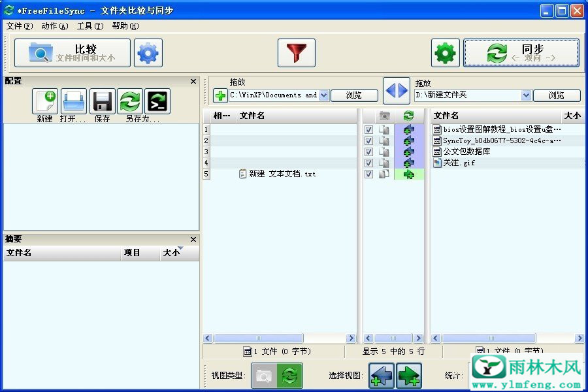The width and height of the screenshot is (588, 392).
Task: Browse for the left folder (浏览)
Action: (354, 95)
